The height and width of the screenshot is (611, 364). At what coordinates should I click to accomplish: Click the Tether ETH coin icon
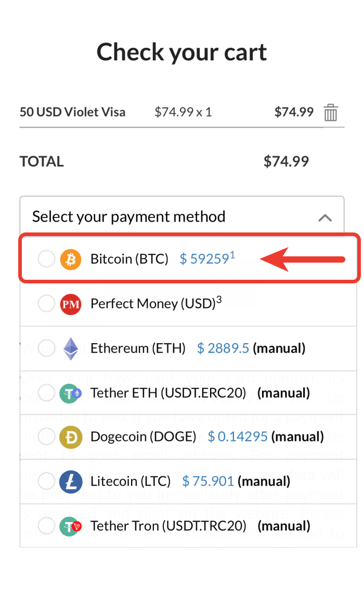[71, 393]
